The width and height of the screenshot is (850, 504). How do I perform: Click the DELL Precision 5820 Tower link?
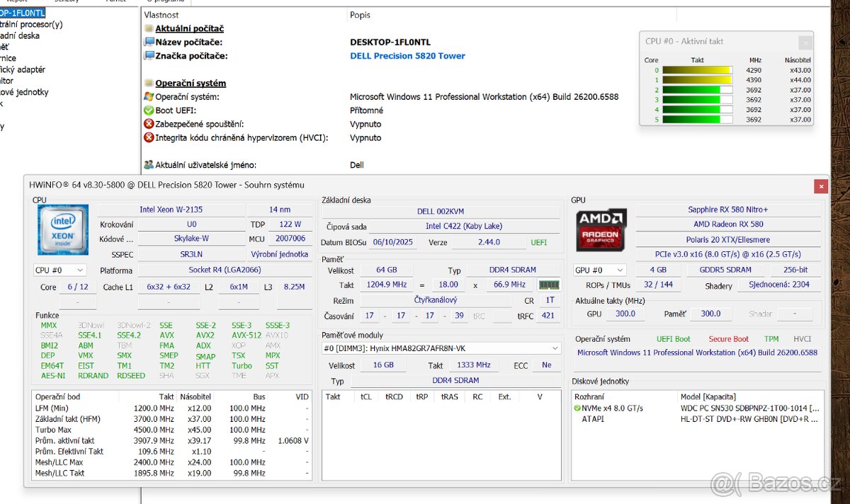[407, 56]
